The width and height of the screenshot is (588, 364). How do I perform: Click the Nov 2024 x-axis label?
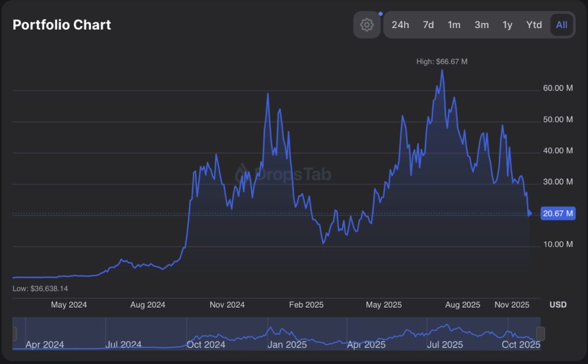pyautogui.click(x=227, y=304)
